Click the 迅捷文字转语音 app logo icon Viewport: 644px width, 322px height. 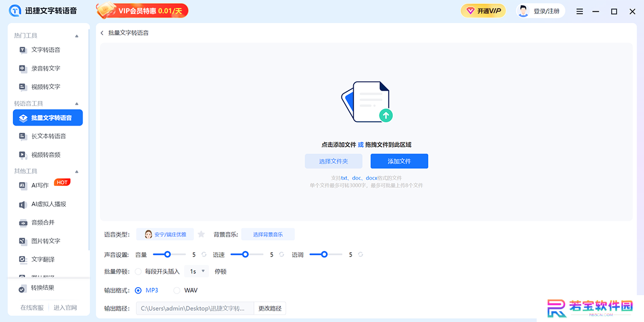pyautogui.click(x=14, y=11)
